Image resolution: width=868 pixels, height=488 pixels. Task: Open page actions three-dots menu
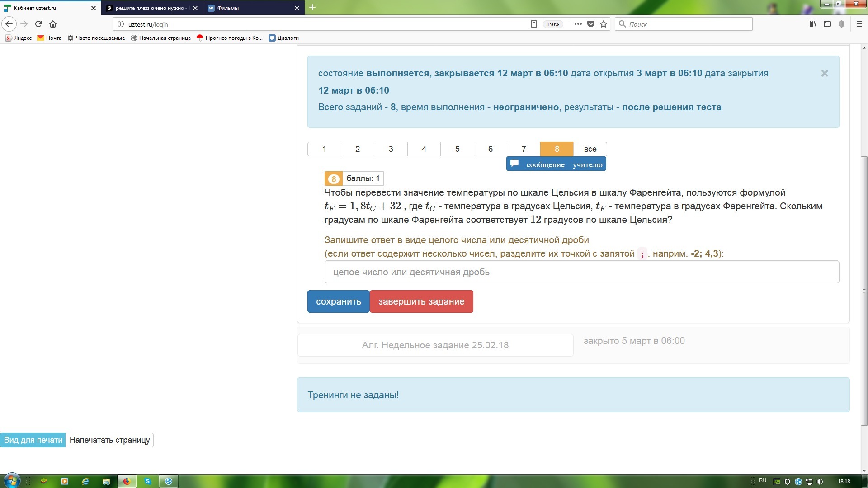(578, 24)
